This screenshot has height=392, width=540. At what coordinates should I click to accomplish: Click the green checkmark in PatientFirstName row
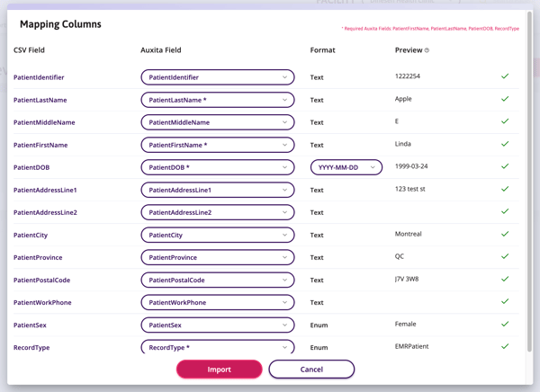click(505, 144)
